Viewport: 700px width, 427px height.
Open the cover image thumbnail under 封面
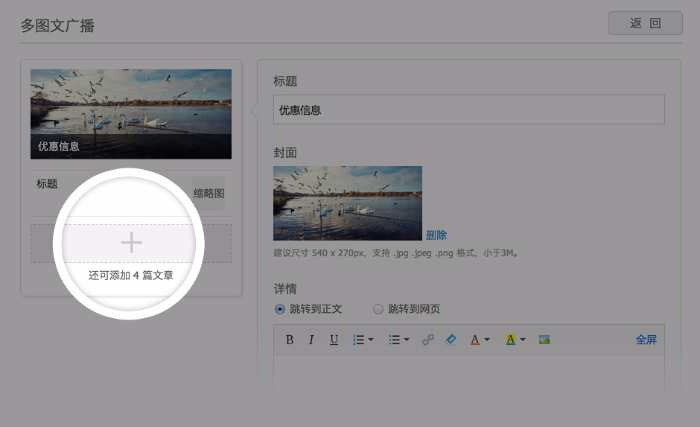click(347, 203)
